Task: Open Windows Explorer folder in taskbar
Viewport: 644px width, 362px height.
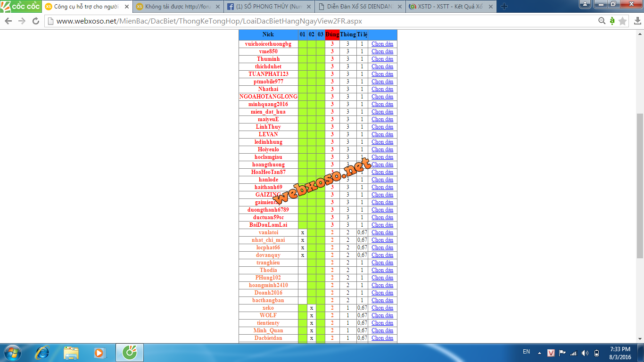Action: coord(71,353)
